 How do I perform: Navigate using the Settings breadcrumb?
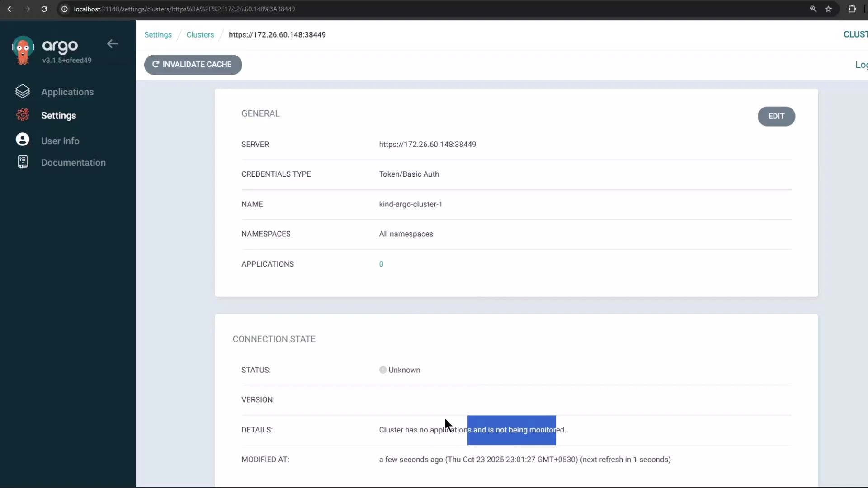click(x=157, y=34)
